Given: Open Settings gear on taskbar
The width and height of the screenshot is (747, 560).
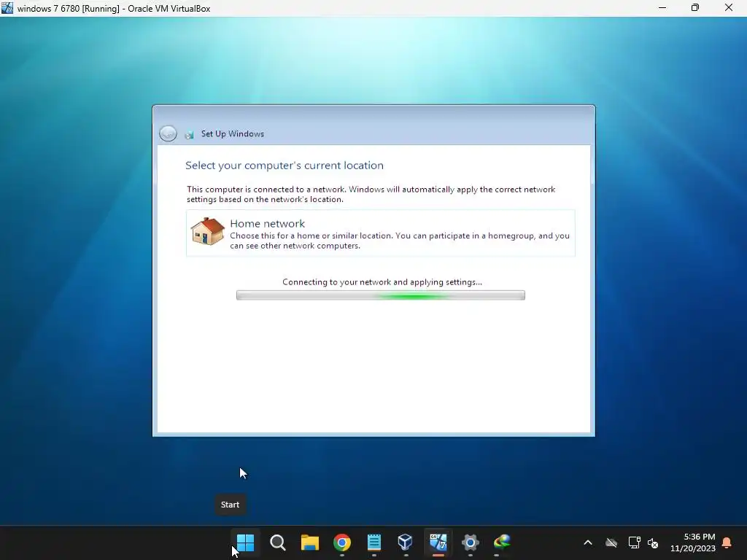Looking at the screenshot, I should click(471, 542).
